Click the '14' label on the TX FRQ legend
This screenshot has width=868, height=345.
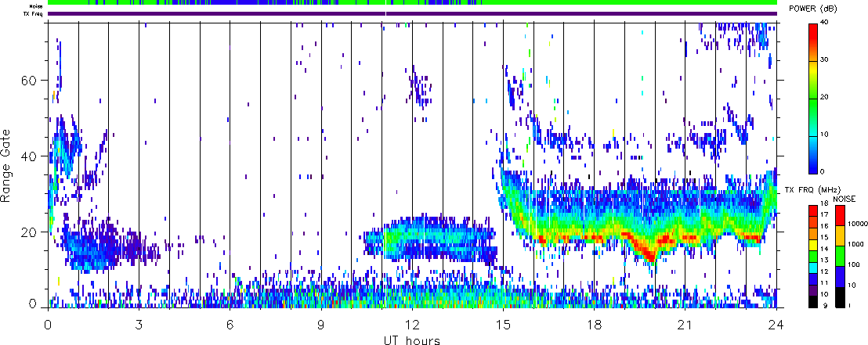pos(823,250)
